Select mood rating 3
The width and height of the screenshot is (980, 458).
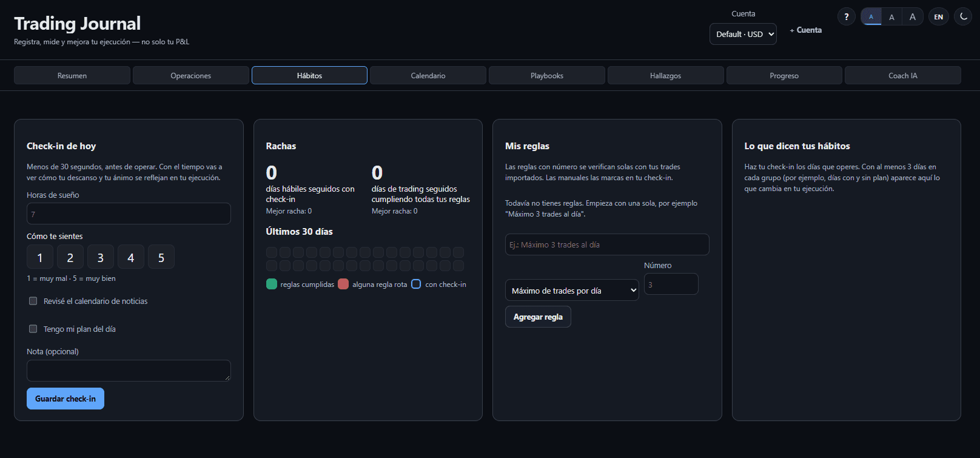click(101, 257)
